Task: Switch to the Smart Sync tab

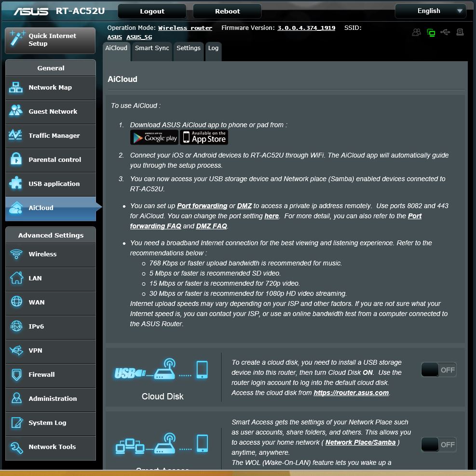Action: pos(152,51)
